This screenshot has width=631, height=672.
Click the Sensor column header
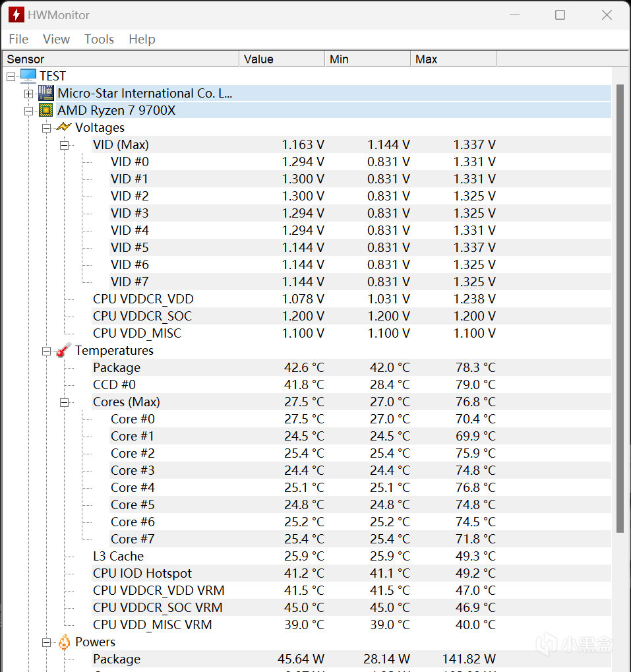click(121, 59)
